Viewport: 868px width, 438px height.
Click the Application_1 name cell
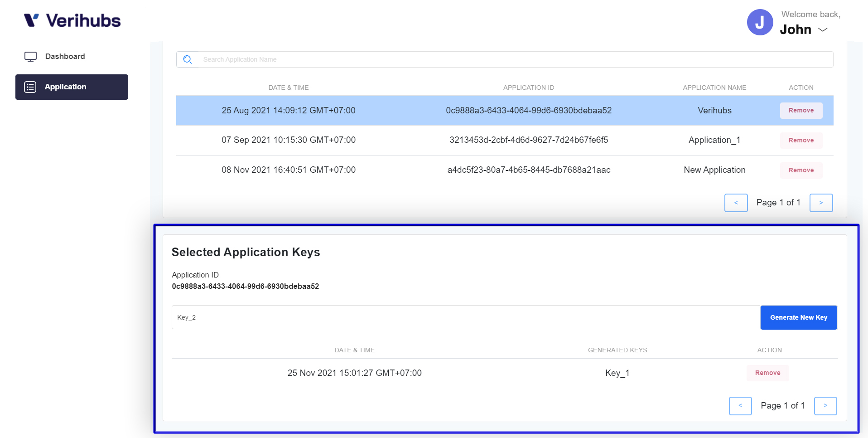click(714, 140)
